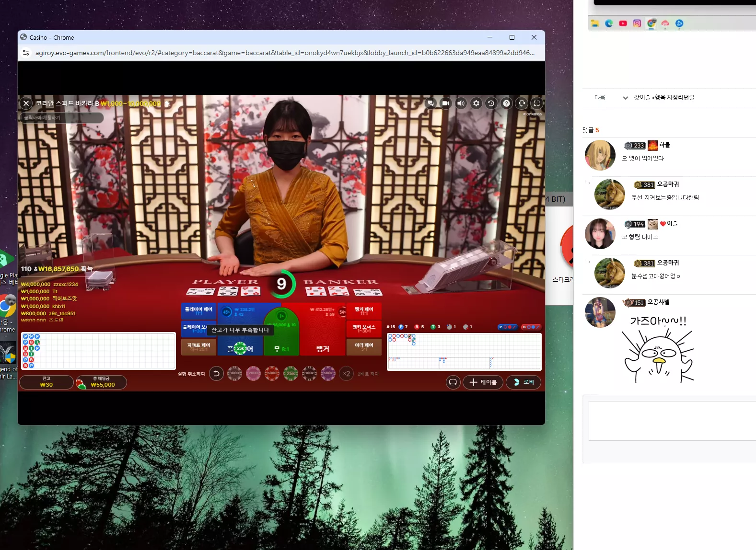Click comment text '오 형림 나이스'
The image size is (756, 550).
[640, 237]
